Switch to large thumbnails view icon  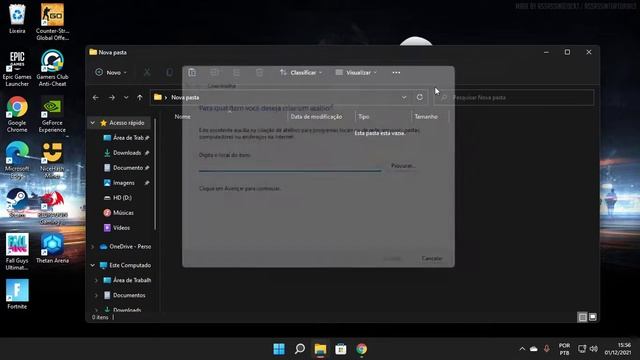click(x=593, y=317)
